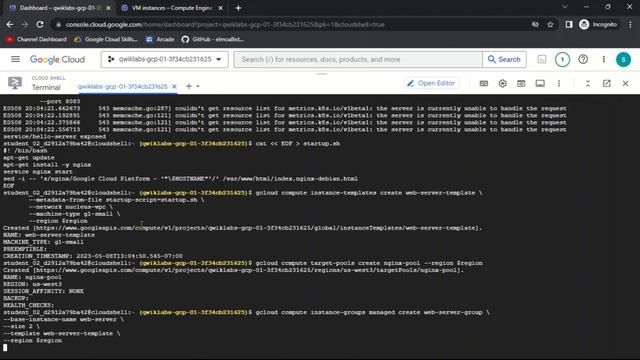Activate Cloud Shell icon in header

pos(542,60)
